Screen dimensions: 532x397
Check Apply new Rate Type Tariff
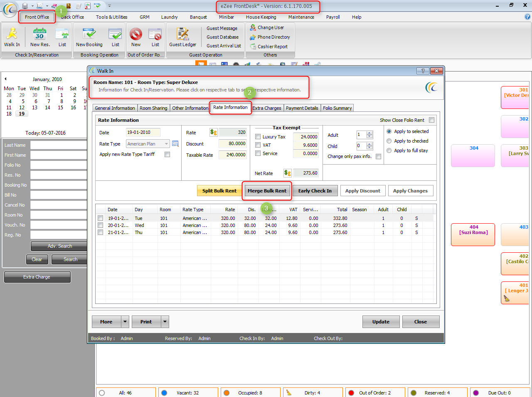coord(167,154)
